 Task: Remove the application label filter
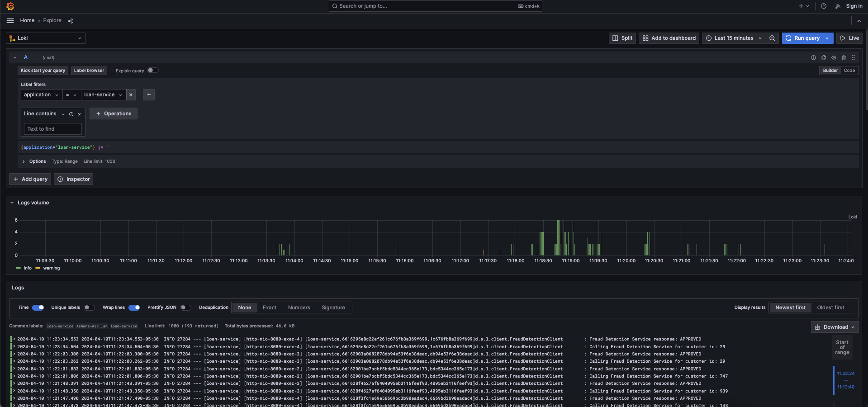pos(131,95)
